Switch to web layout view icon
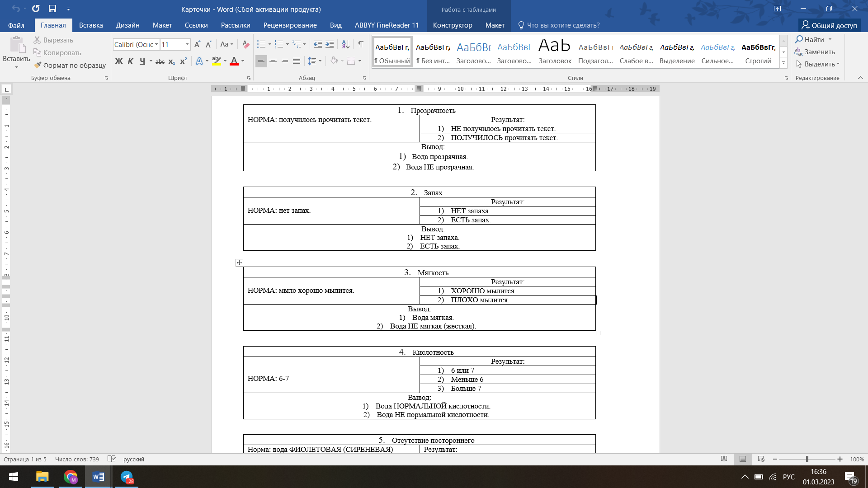 click(x=761, y=459)
